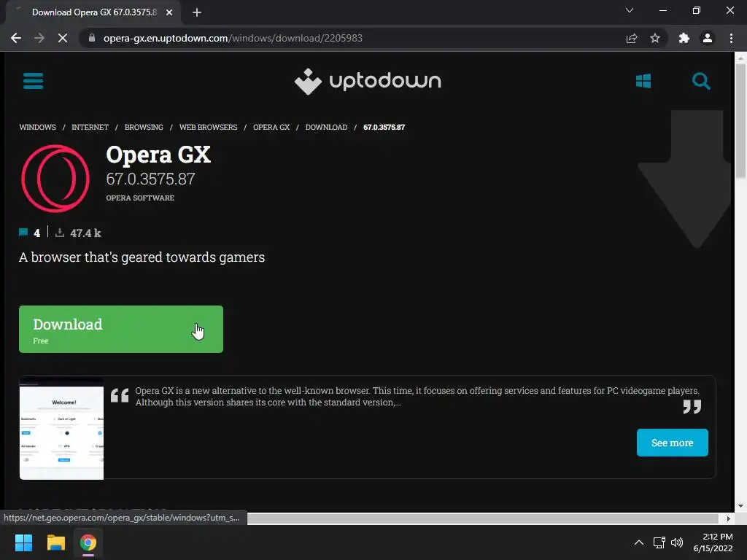
Task: Click the scroll down arrow
Action: tap(740, 506)
